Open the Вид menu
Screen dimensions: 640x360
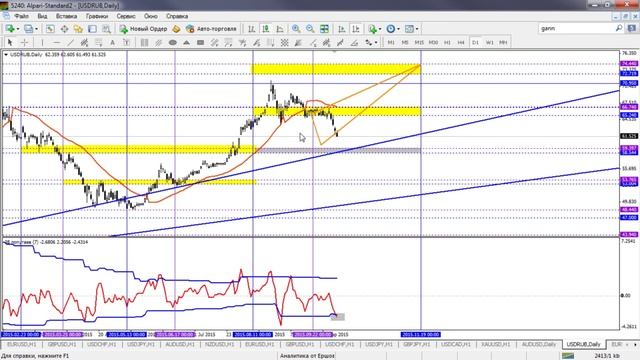[x=42, y=16]
